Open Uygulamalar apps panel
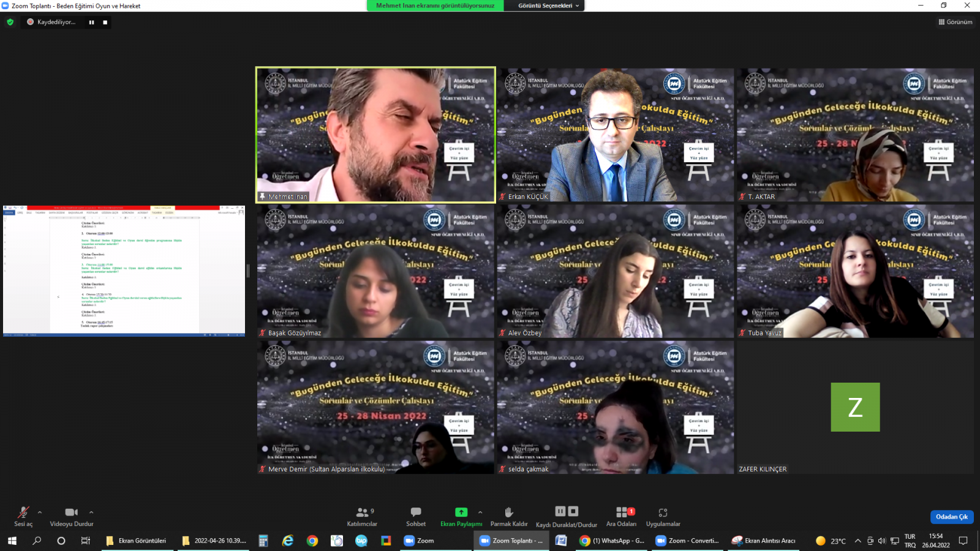980x551 pixels. click(x=663, y=516)
